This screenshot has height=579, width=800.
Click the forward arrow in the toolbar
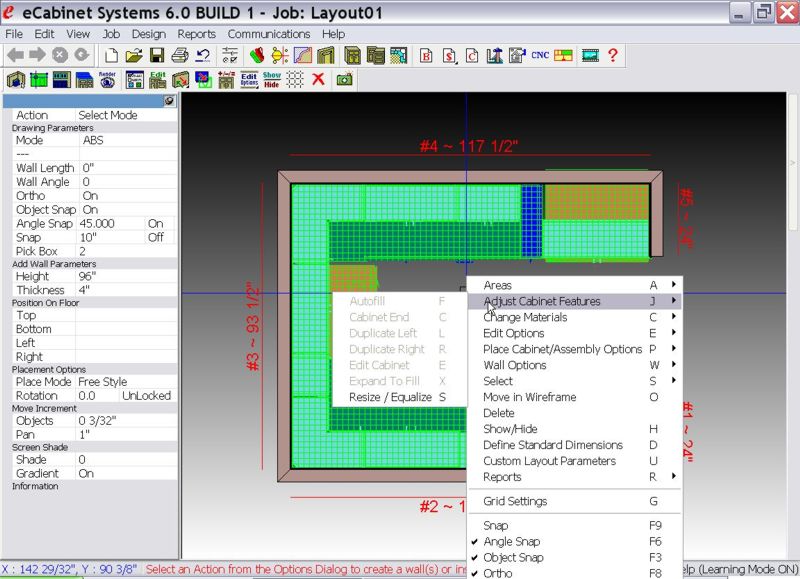tap(37, 55)
